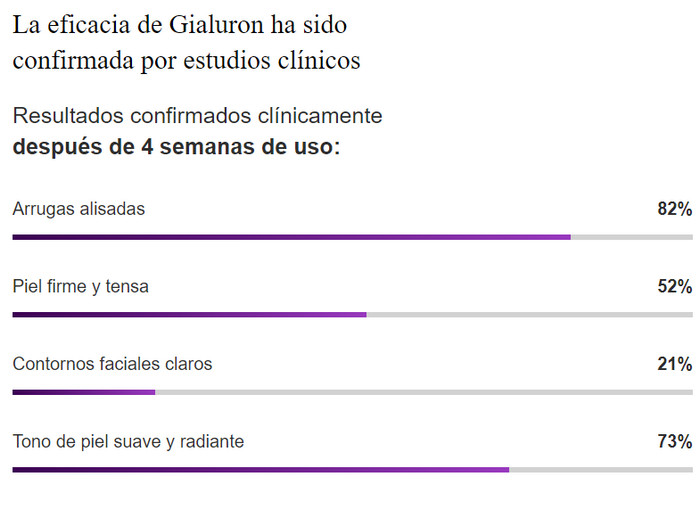Click the 52% value

tap(674, 287)
